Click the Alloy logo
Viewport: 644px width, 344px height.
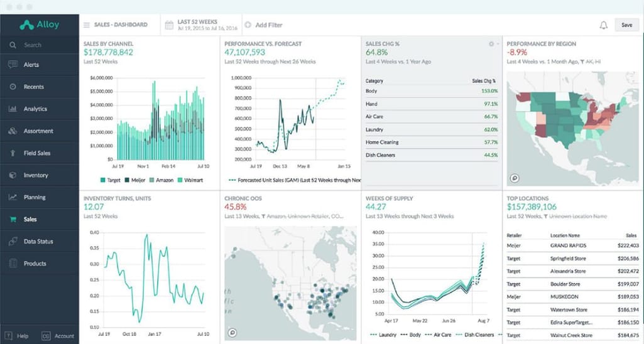tap(39, 25)
